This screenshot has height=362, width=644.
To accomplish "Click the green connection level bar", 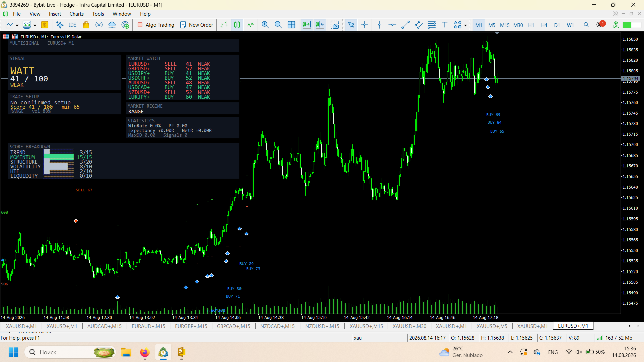I will [631, 25].
